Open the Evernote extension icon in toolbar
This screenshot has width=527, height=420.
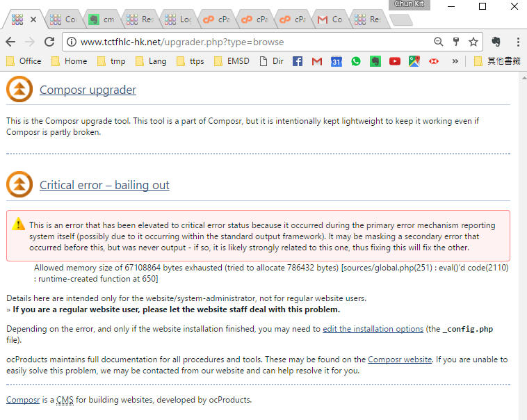(496, 42)
